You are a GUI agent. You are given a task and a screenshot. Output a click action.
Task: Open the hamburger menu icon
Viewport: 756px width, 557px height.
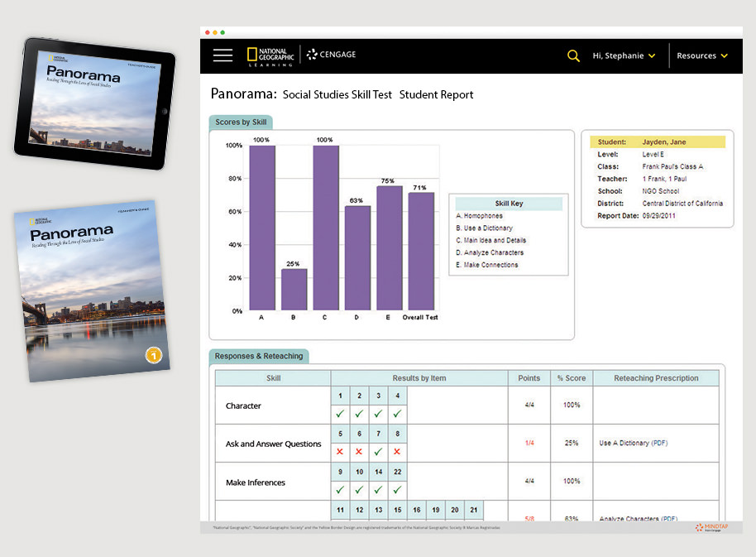coord(222,55)
